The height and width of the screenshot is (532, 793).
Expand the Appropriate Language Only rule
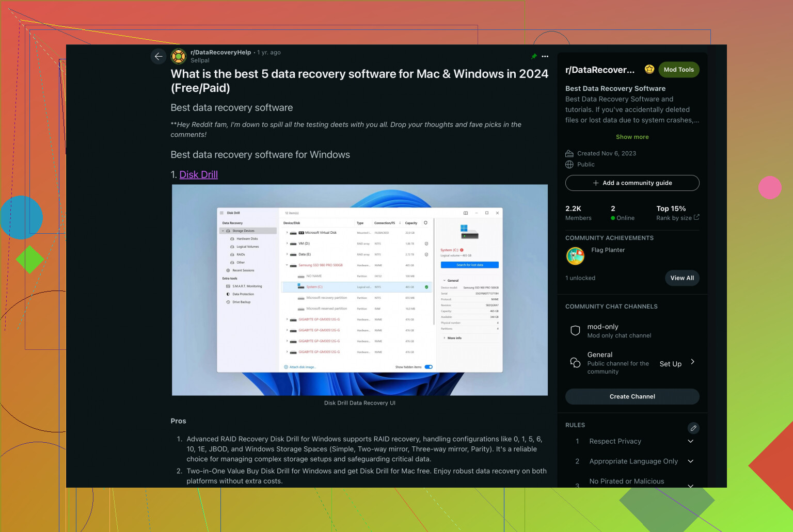pos(690,461)
